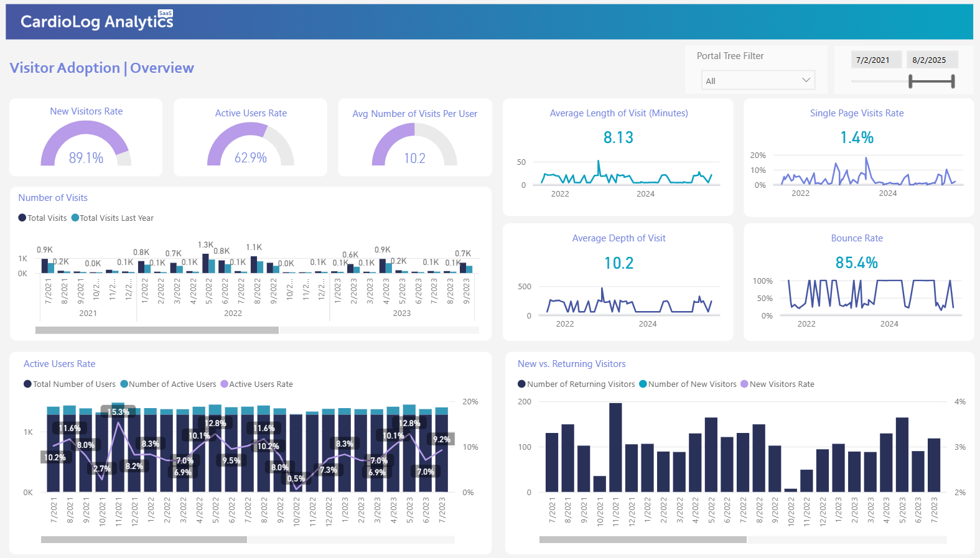Click the New vs. Returning Visitors chart scrollbar
This screenshot has width=980, height=558.
643,540
